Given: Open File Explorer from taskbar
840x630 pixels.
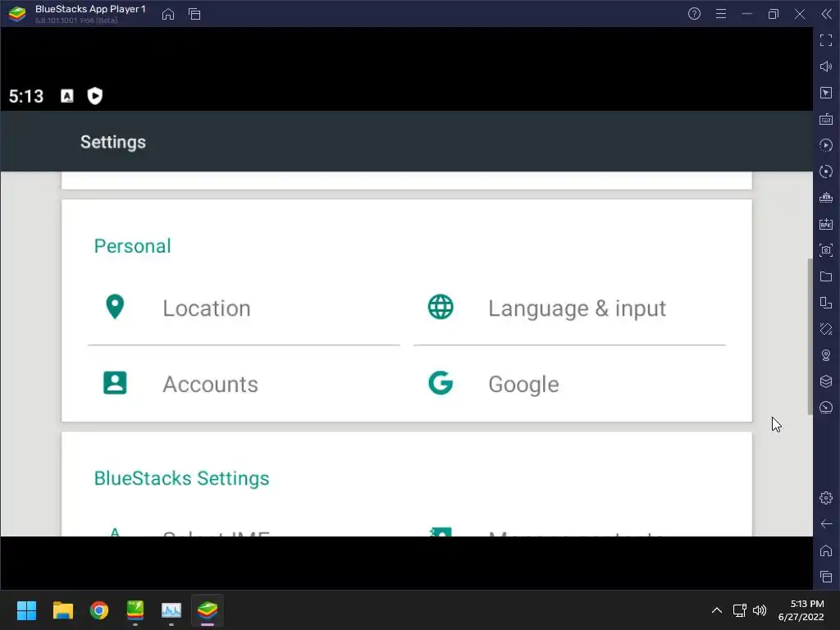Looking at the screenshot, I should click(x=62, y=610).
